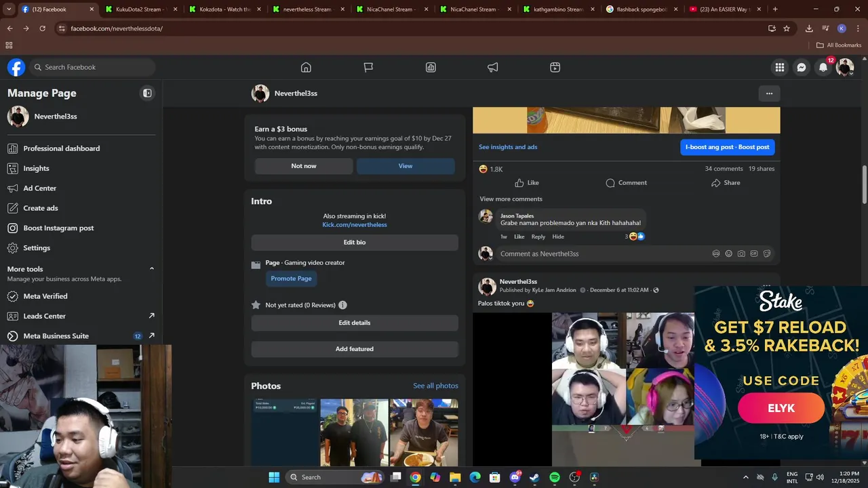
Task: Switch to the flashback spongebob tab
Action: 642,9
